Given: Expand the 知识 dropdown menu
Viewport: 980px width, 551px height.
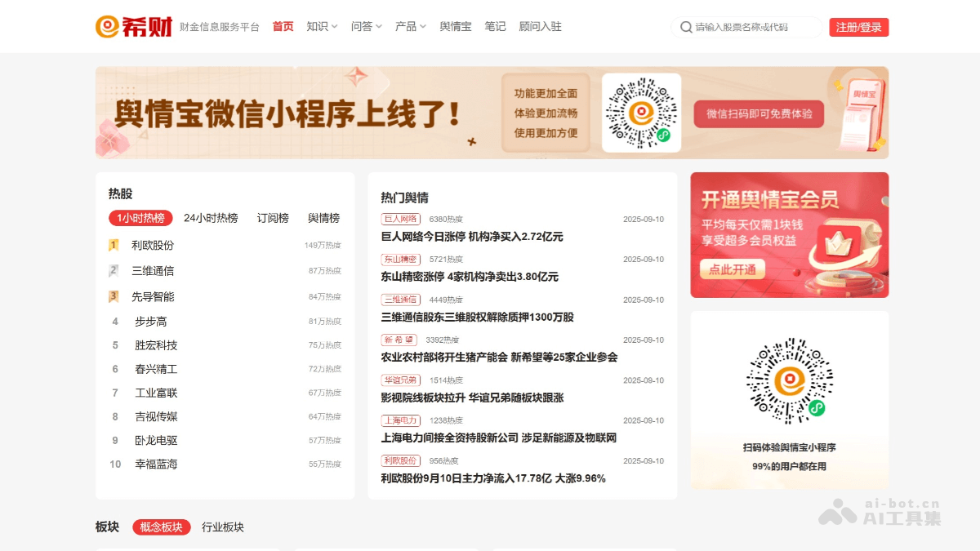Looking at the screenshot, I should tap(322, 26).
